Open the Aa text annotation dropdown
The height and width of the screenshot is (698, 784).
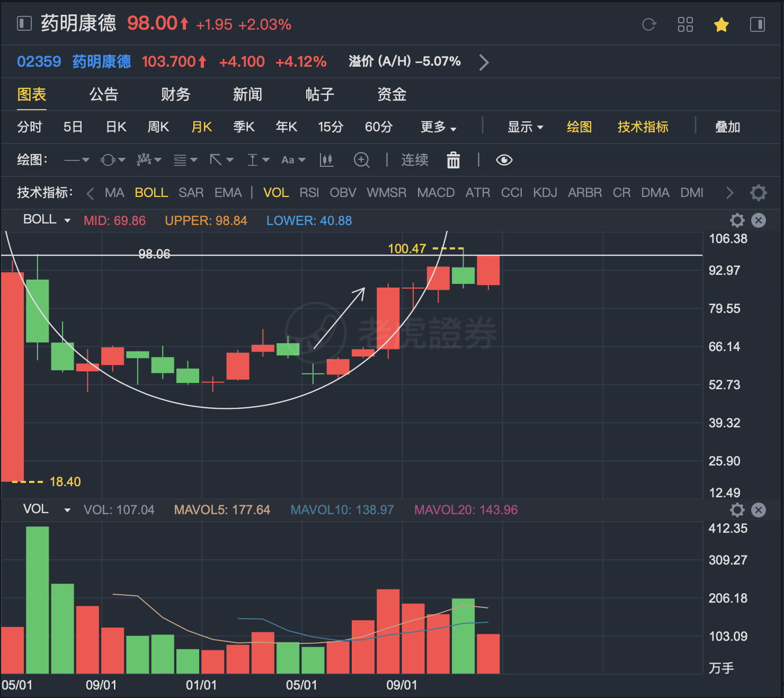[x=293, y=160]
